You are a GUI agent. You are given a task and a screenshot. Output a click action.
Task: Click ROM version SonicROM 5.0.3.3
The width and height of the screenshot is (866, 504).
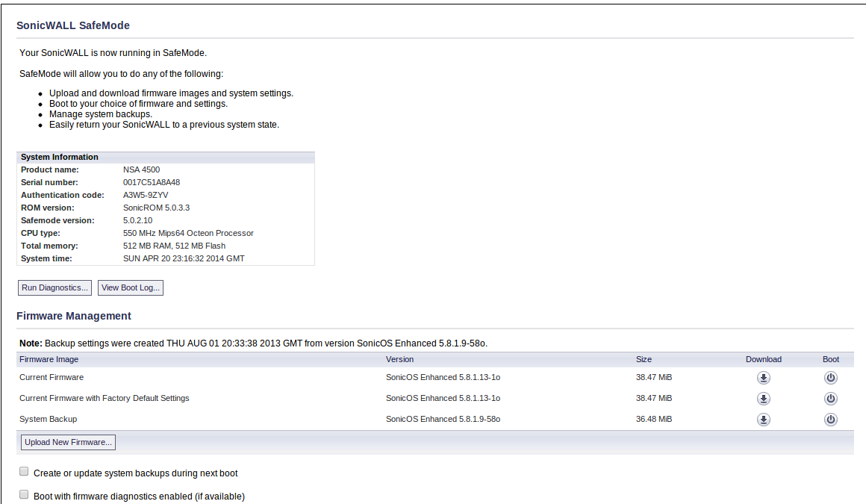(156, 208)
